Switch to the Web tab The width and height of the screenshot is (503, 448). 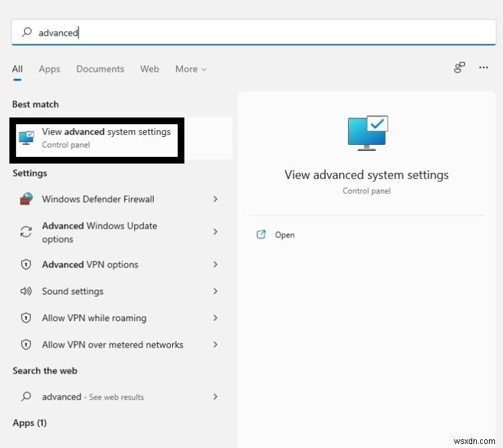click(x=150, y=69)
